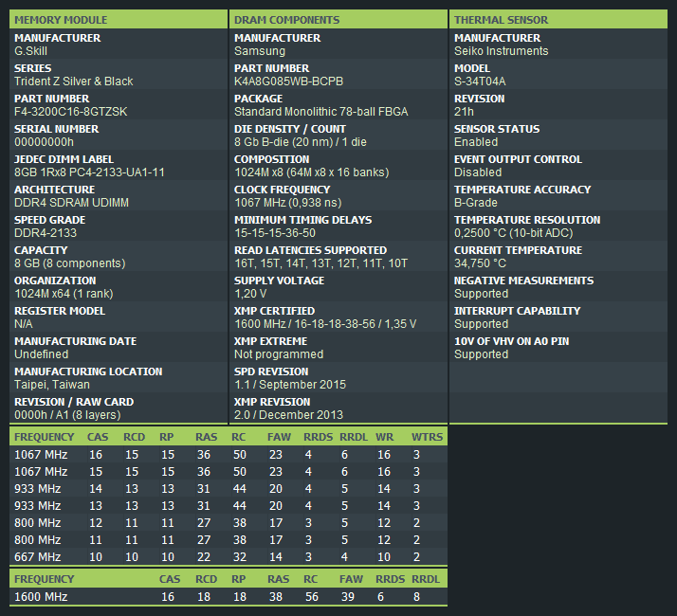Viewport: 677px width, 616px height.
Task: Click temperature resolution 0,2500 °C (10-bit ADC)
Action: click(513, 233)
